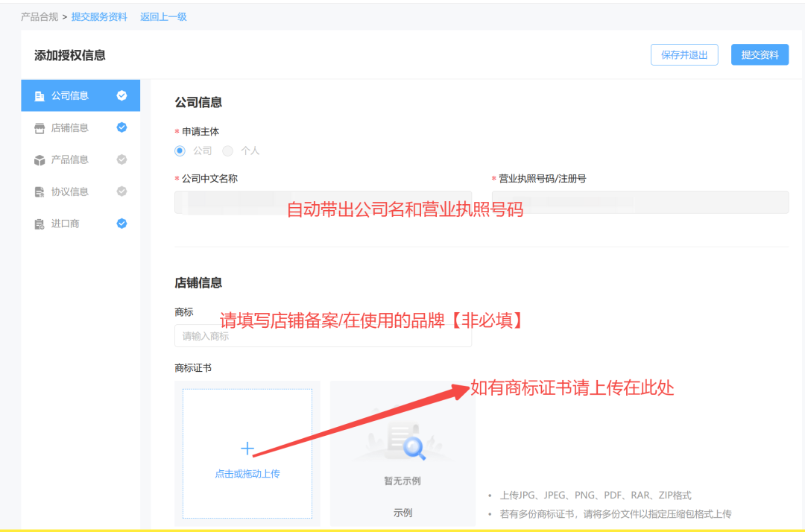This screenshot has height=532, width=805.
Task: Select the 个人 radio option
Action: pyautogui.click(x=228, y=151)
